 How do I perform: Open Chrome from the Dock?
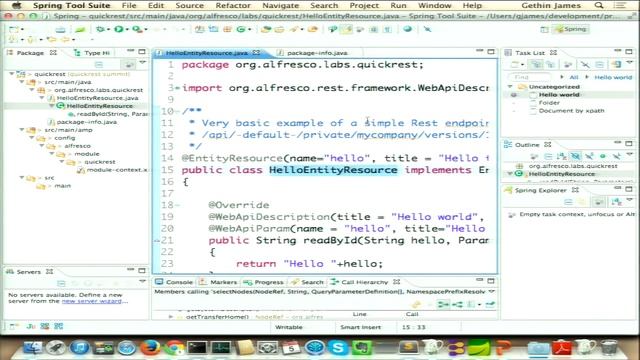[175, 348]
